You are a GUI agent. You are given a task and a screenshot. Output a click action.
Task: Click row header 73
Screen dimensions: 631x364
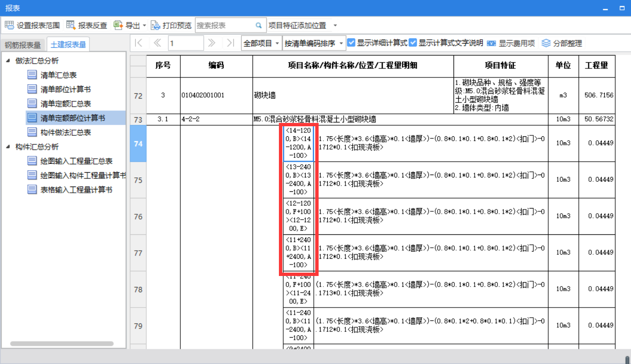click(x=138, y=120)
